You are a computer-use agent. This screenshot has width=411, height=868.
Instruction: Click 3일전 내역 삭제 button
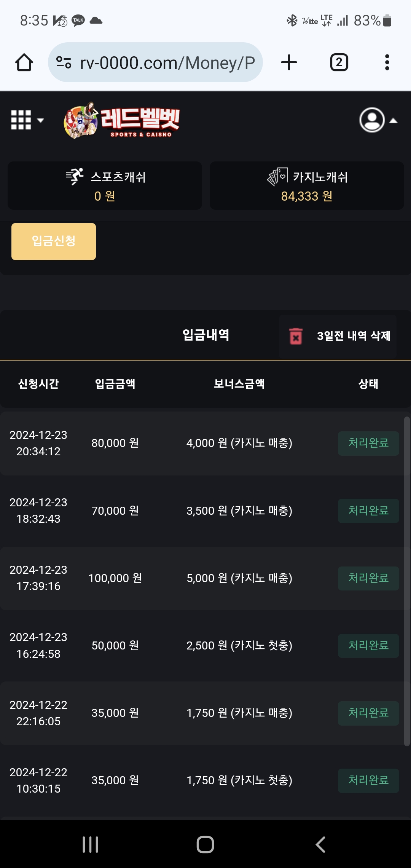point(353,336)
